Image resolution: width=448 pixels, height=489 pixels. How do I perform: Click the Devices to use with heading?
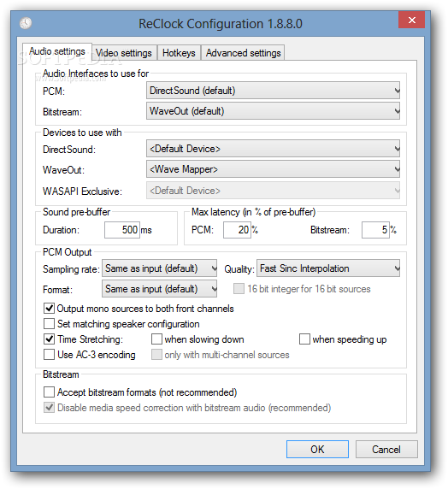82,133
